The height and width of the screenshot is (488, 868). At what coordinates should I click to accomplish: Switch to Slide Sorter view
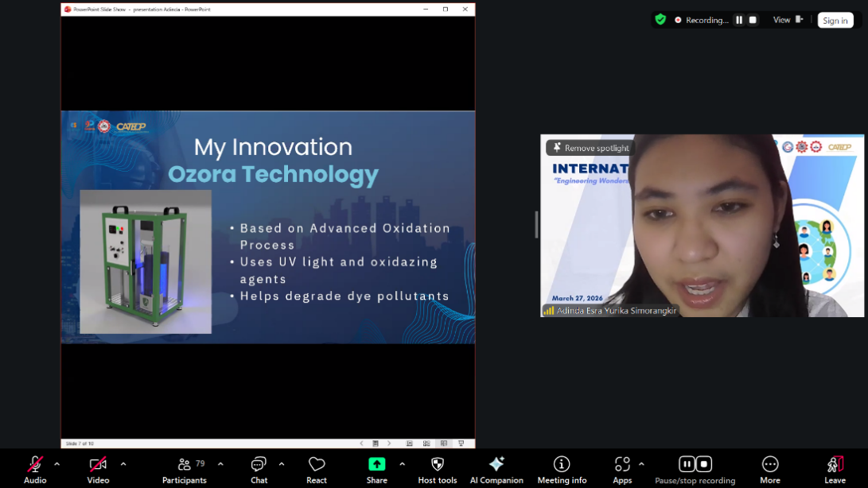point(426,443)
